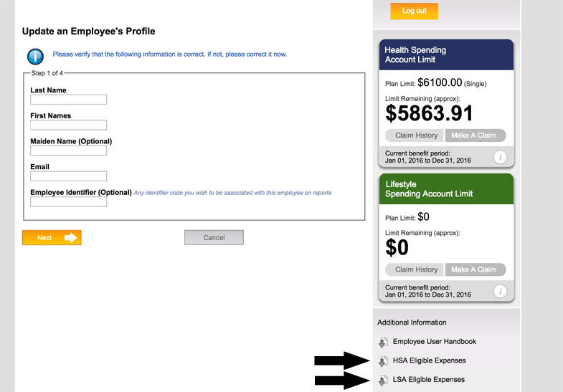Make A Claim on Lifestyle Spending Account

coord(476,269)
